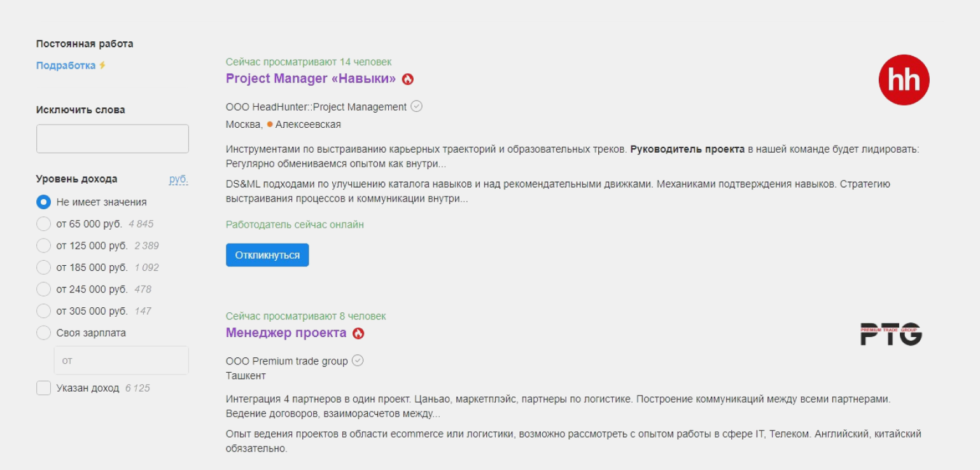The height and width of the screenshot is (470, 980).
Task: Select income "от 65 000 руб."
Action: pyautogui.click(x=43, y=224)
